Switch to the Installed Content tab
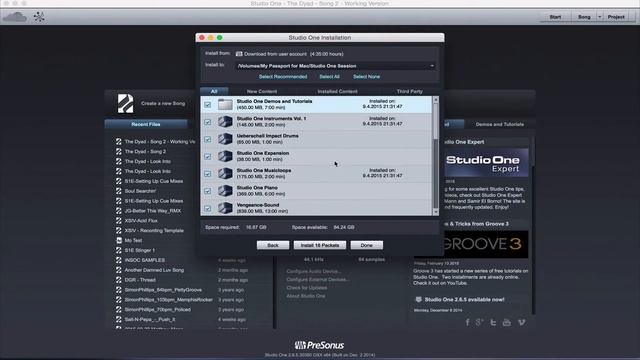This screenshot has width=640, height=360. [338, 91]
